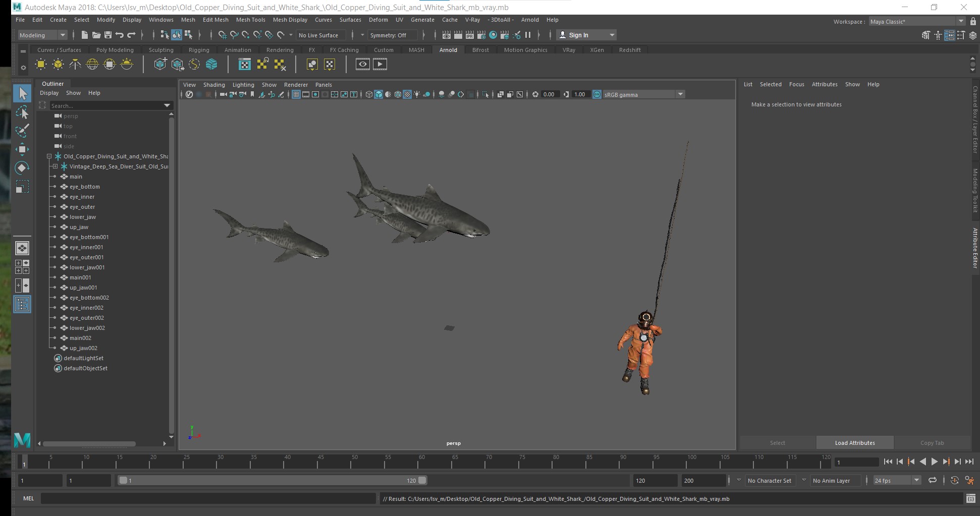Image resolution: width=980 pixels, height=516 pixels.
Task: Open the Symmetry Off dropdown
Action: click(392, 35)
